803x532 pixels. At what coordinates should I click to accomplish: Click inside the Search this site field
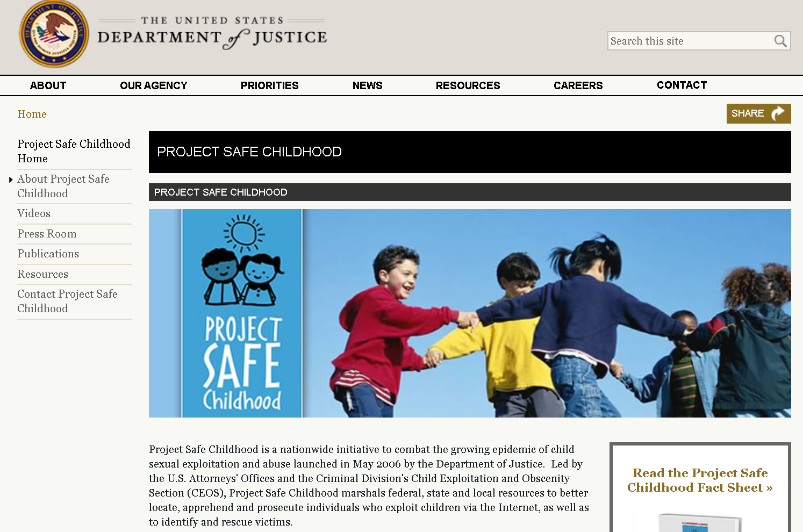pyautogui.click(x=689, y=41)
